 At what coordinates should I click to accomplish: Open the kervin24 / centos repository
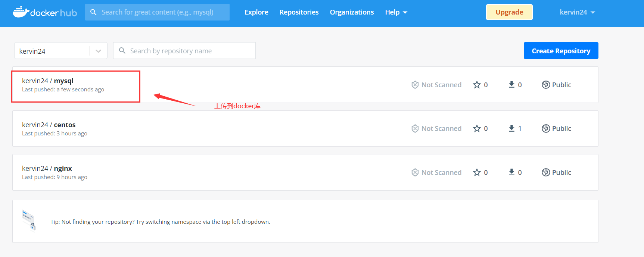tap(49, 125)
